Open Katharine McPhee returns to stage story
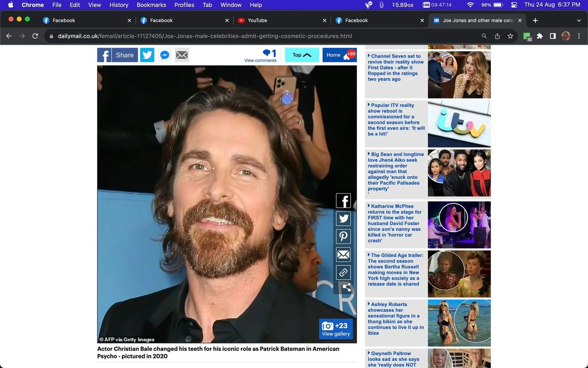 pyautogui.click(x=394, y=223)
